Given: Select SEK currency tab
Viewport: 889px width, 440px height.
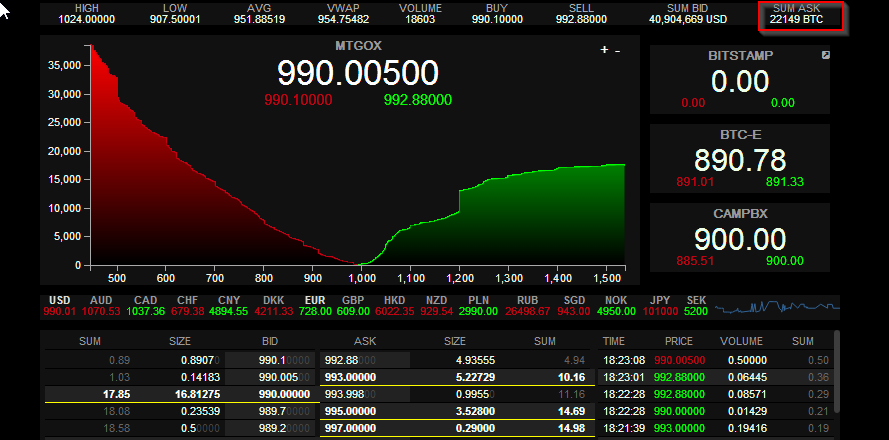Looking at the screenshot, I should click(x=696, y=306).
